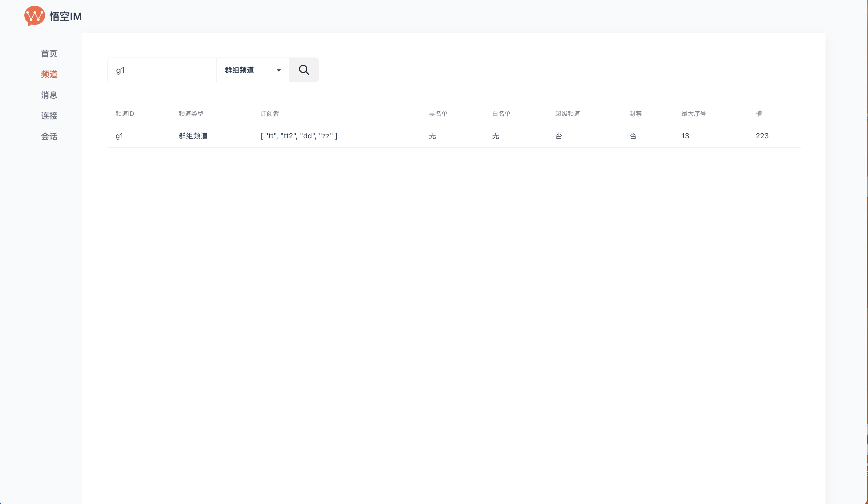Click the slot value 223

click(762, 136)
